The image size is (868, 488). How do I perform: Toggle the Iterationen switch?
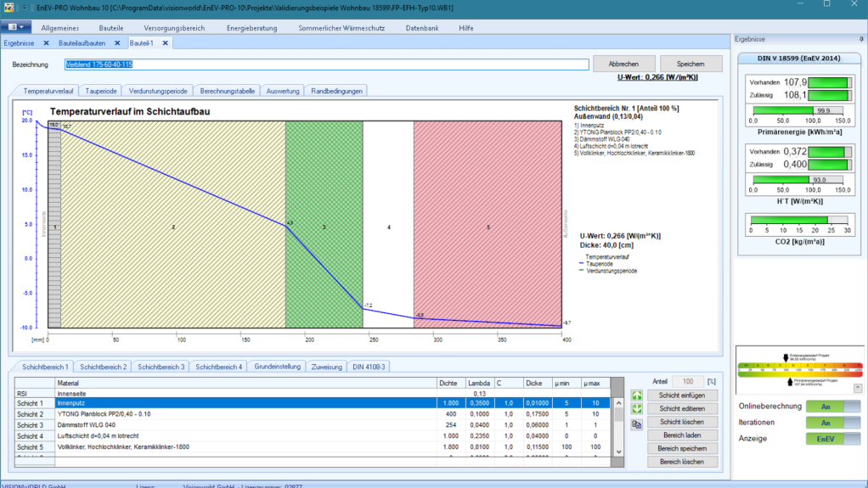tap(832, 423)
